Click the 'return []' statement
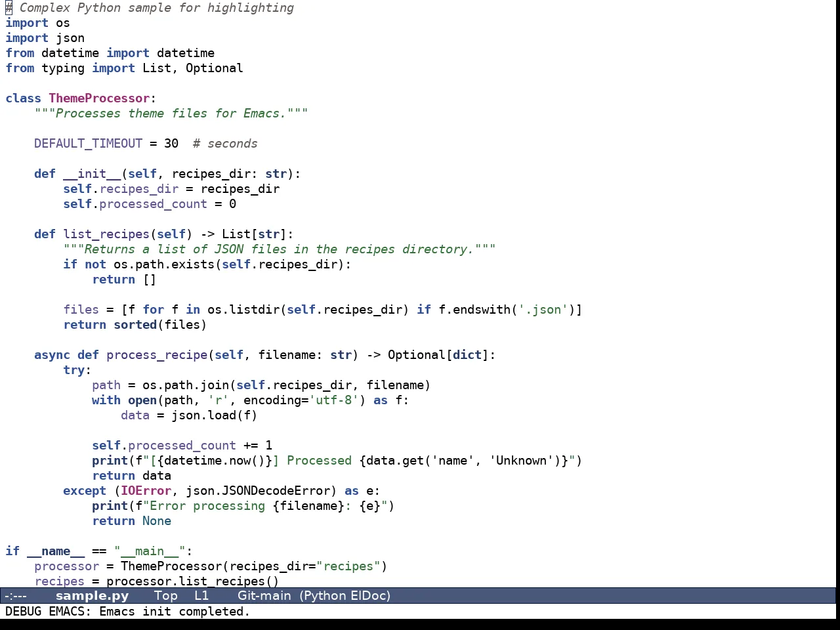The image size is (840, 630). point(124,280)
